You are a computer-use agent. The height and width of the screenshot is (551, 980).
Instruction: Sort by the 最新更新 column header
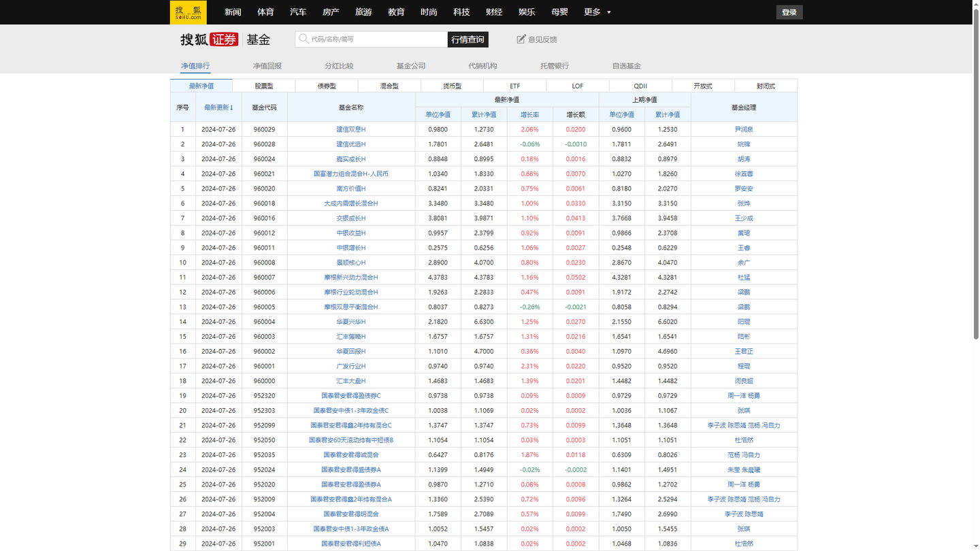(218, 107)
